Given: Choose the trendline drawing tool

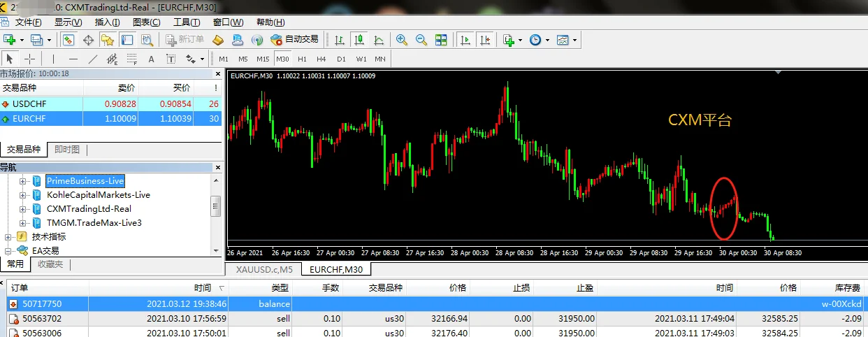Looking at the screenshot, I should tap(92, 59).
